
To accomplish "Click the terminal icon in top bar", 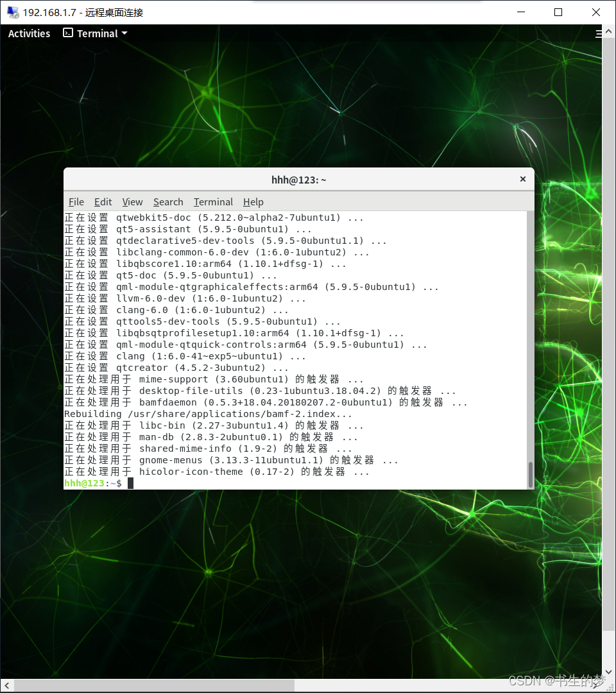I will [68, 33].
